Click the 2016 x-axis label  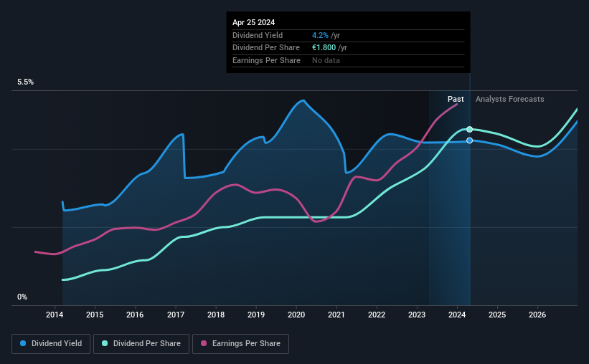pos(135,315)
